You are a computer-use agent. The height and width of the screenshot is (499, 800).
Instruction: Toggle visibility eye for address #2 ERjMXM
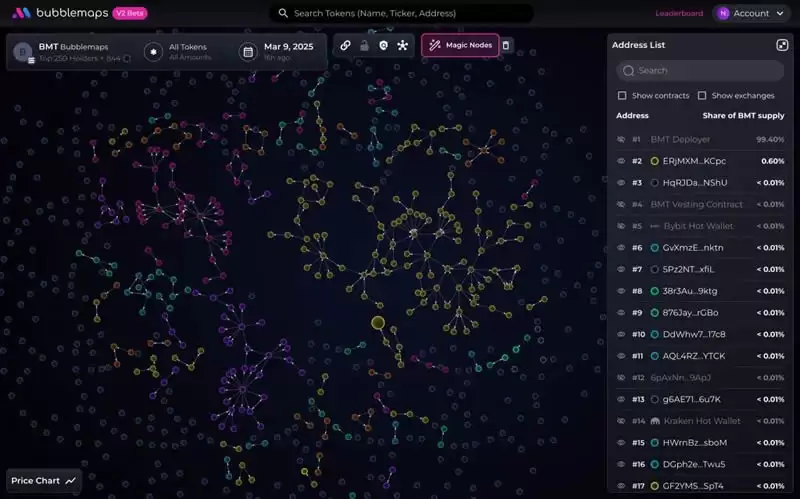coord(621,161)
